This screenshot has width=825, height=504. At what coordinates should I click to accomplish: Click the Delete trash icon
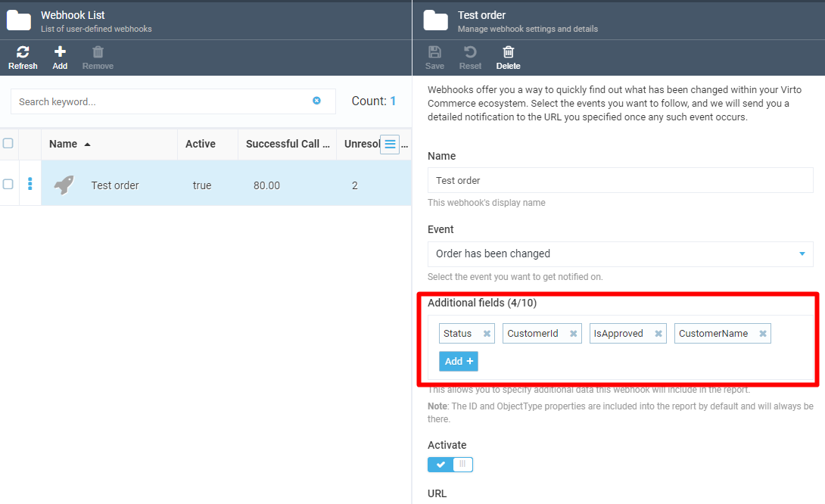508,52
